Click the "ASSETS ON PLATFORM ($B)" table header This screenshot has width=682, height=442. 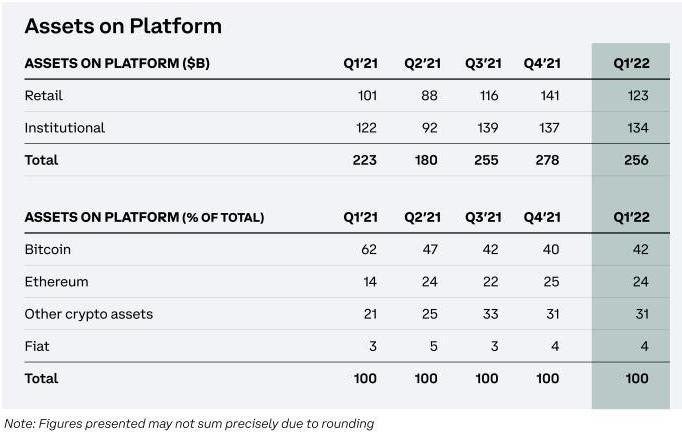pyautogui.click(x=117, y=64)
